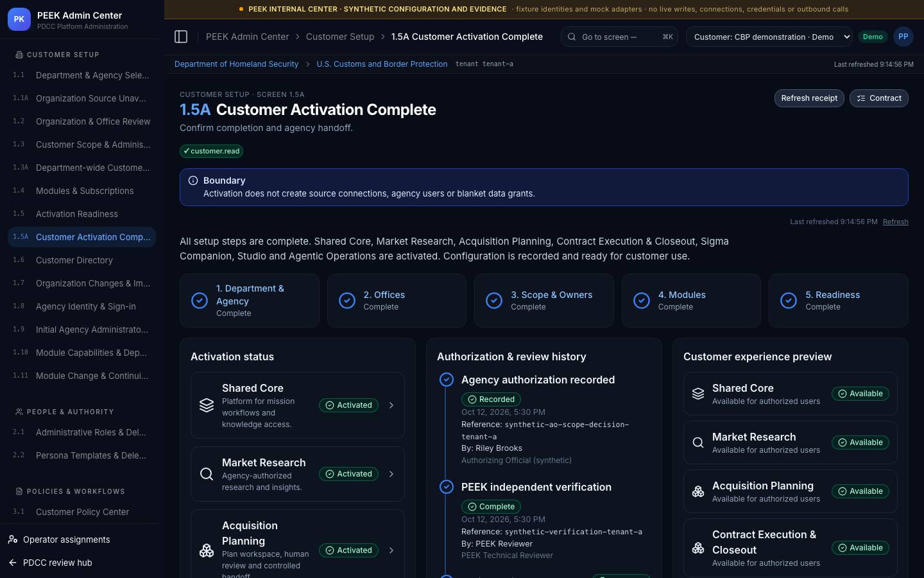Screen dimensions: 924x578
Task: Select Modules & Subscriptions in sidebar
Action: tap(81, 191)
